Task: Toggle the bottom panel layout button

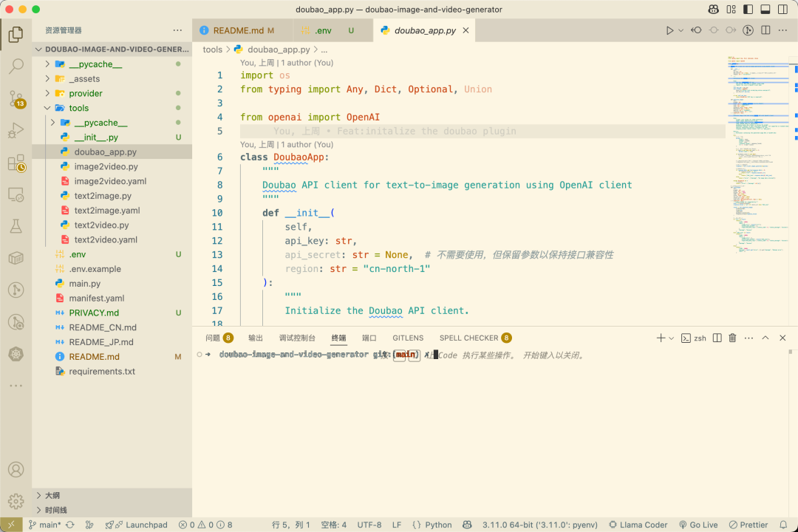Action: click(x=765, y=9)
